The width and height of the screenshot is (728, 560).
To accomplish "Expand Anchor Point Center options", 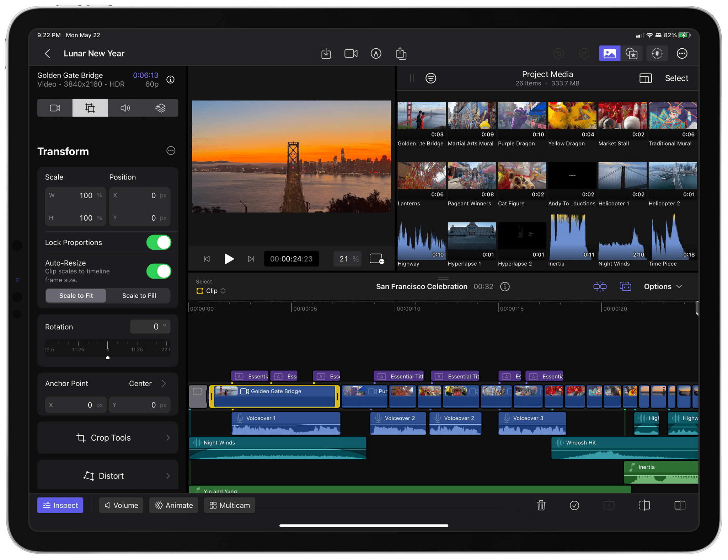I will pos(148,383).
